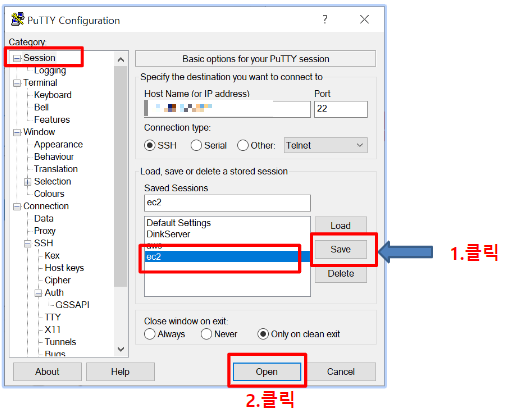Screen dimensions: 515x416
Task: Select the Other connection type radio button
Action: 243,145
